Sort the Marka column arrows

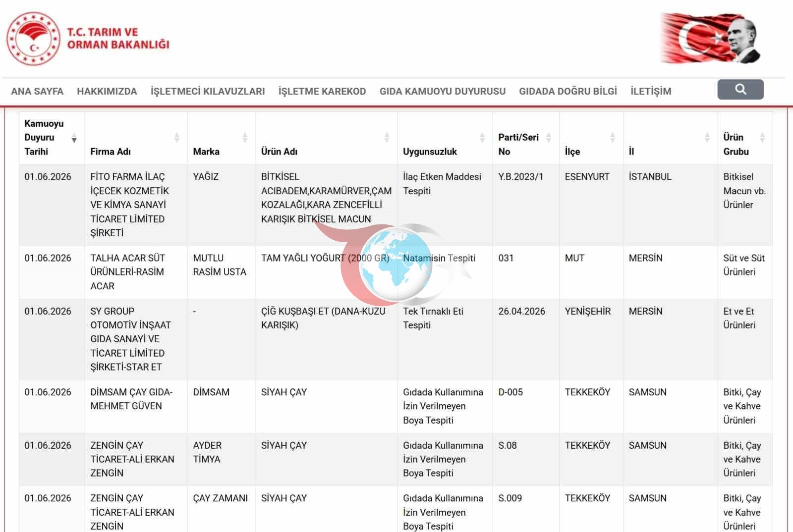pyautogui.click(x=245, y=138)
